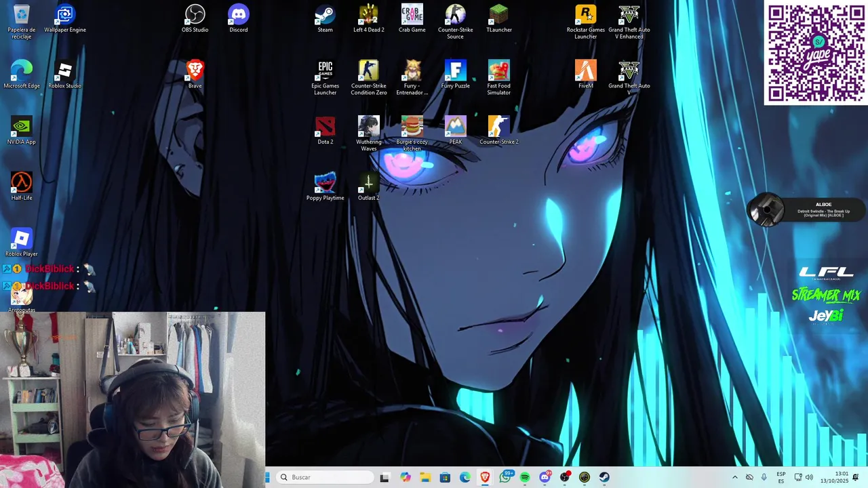Viewport: 868px width, 488px height.
Task: Click the microphone icon in system tray
Action: (764, 477)
